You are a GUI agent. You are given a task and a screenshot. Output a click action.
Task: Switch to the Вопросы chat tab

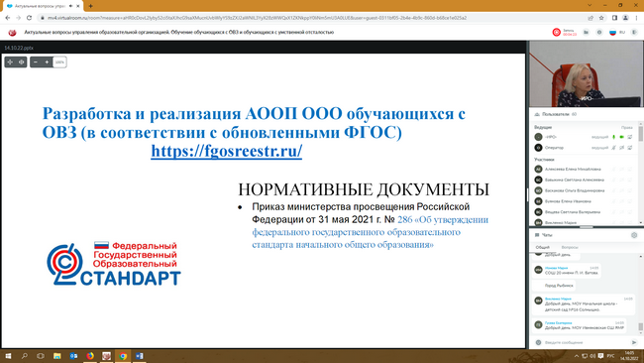570,247
